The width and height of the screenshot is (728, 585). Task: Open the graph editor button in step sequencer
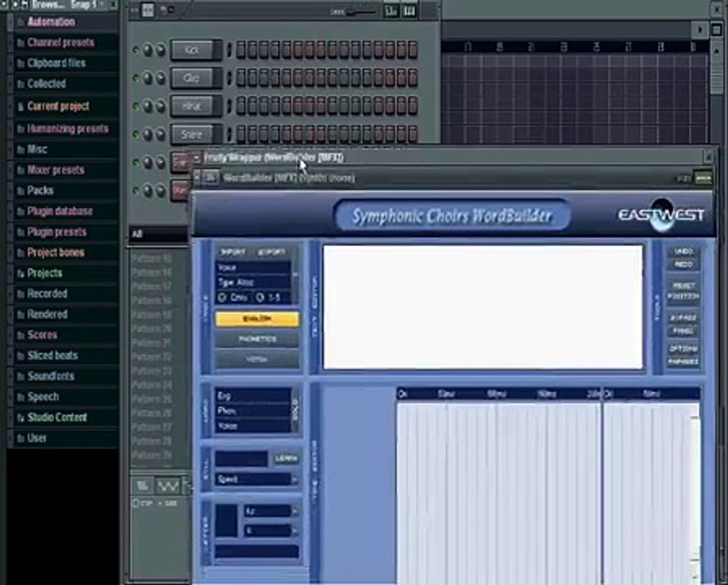391,10
